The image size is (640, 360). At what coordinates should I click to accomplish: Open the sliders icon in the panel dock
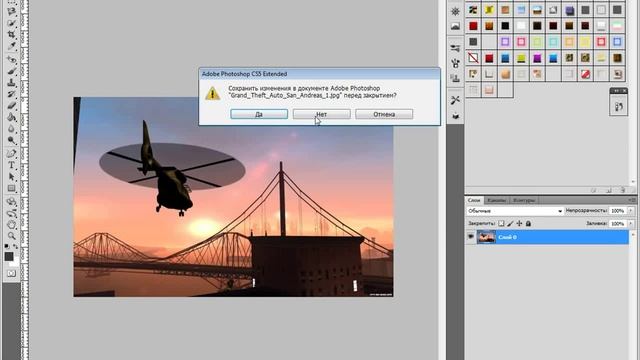[x=455, y=48]
